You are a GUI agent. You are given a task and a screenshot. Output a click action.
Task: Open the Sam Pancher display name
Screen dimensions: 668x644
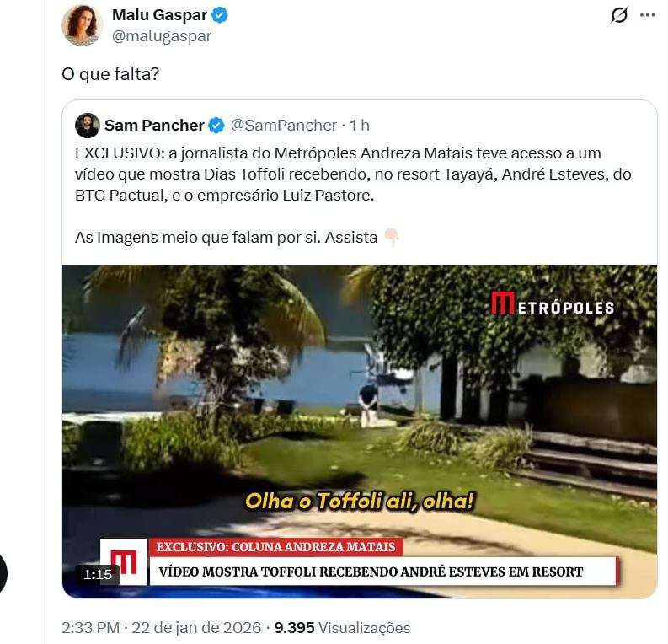pyautogui.click(x=154, y=126)
